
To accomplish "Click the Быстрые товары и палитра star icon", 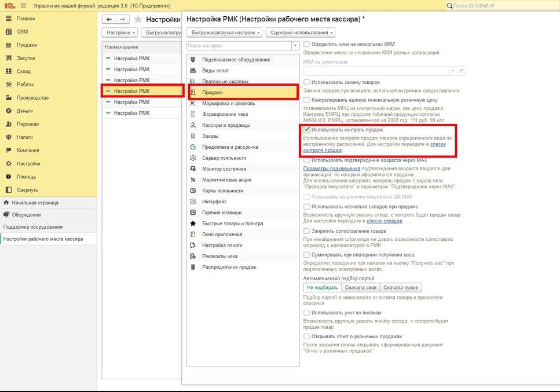I will tap(193, 224).
